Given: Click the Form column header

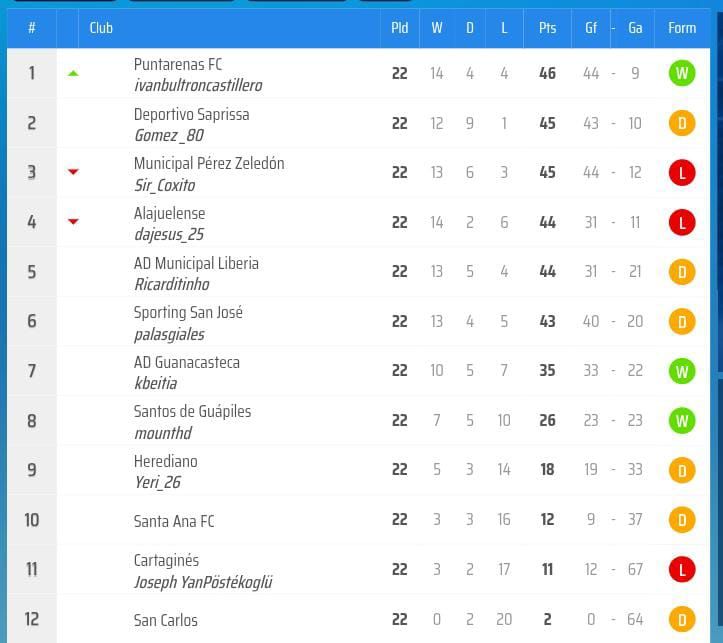Looking at the screenshot, I should pos(682,28).
